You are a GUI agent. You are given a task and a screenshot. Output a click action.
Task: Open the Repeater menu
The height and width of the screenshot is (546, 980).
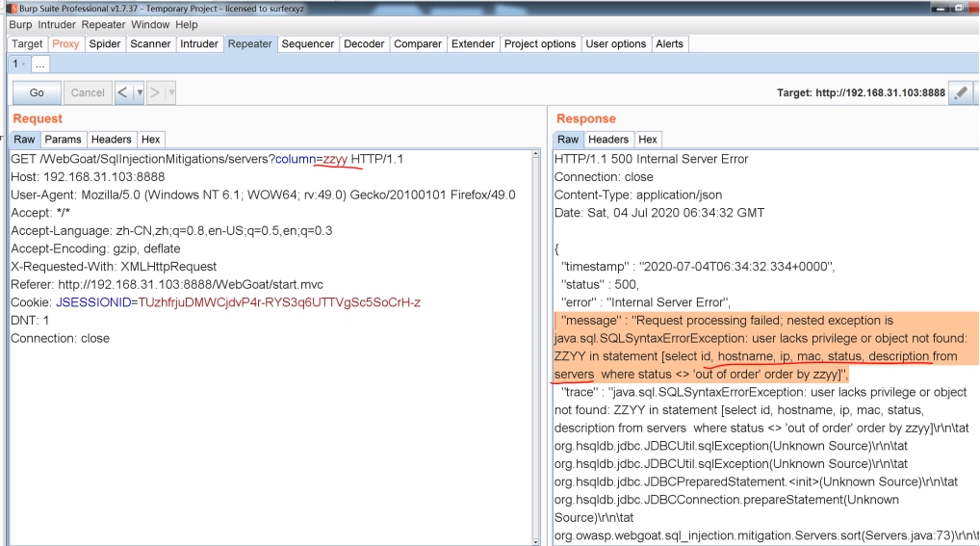point(103,24)
